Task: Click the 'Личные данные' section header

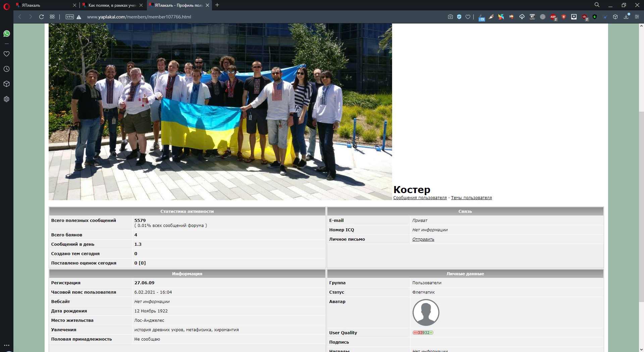Action: coord(465,274)
